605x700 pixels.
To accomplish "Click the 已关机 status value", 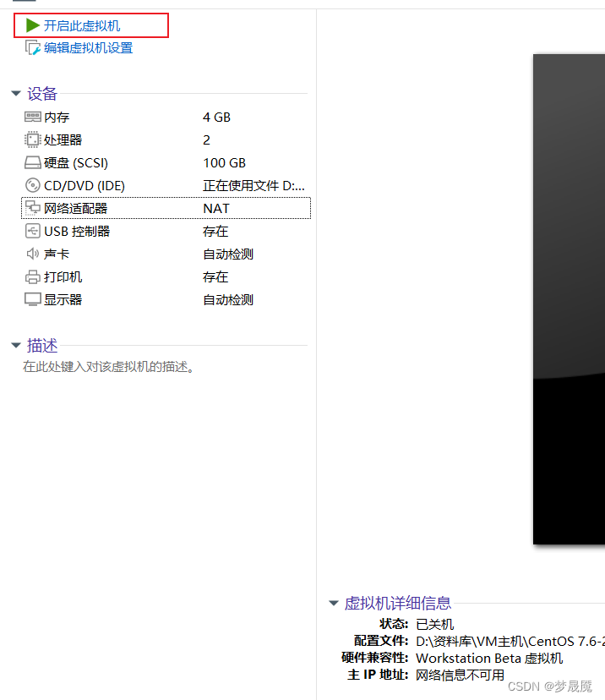I will pyautogui.click(x=435, y=624).
